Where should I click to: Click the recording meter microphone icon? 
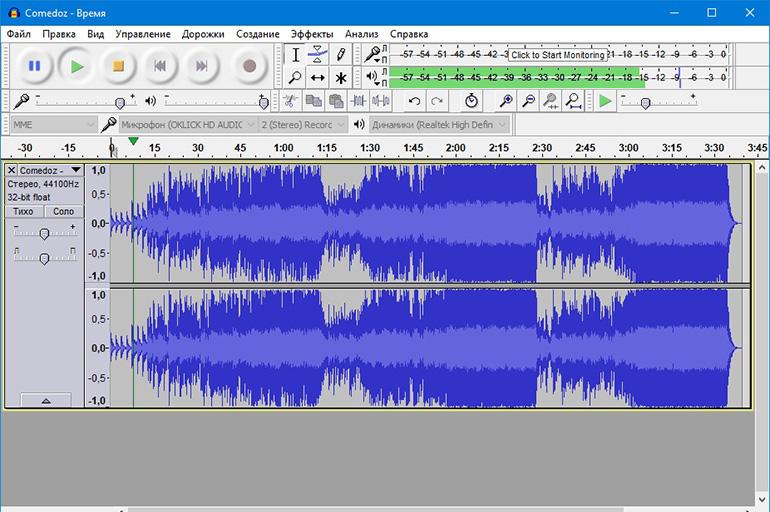(372, 53)
